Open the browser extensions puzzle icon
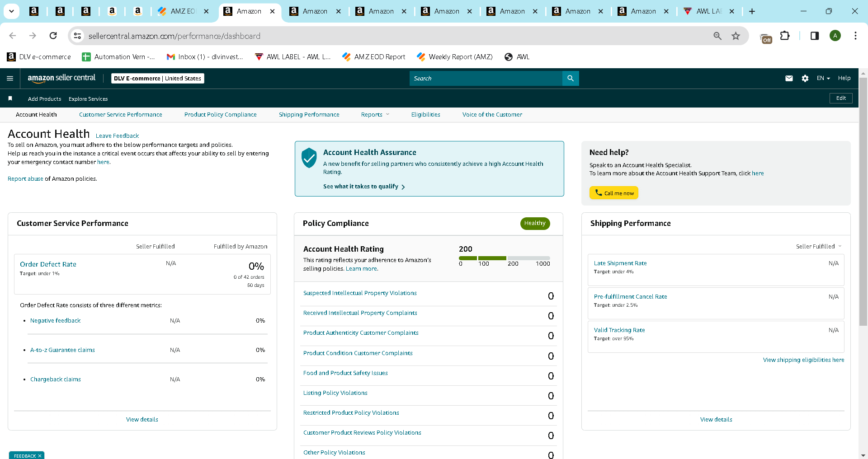Image resolution: width=868 pixels, height=459 pixels. point(785,36)
